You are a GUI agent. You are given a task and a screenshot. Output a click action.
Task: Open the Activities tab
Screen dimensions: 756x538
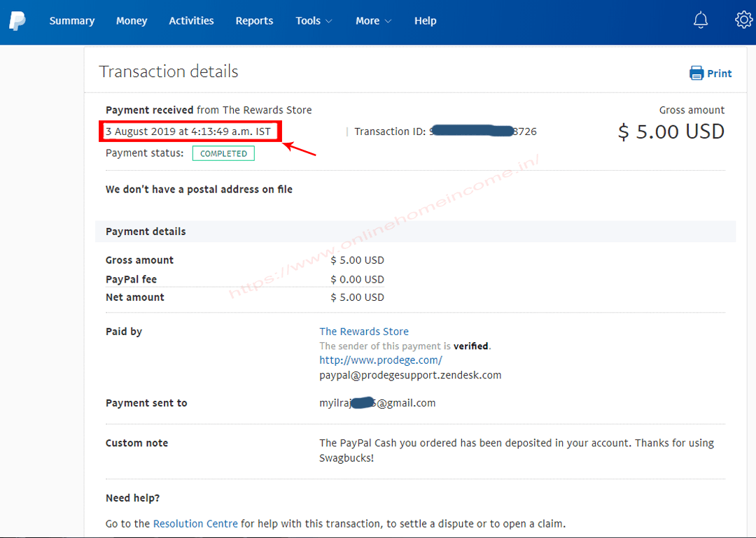[x=191, y=21]
